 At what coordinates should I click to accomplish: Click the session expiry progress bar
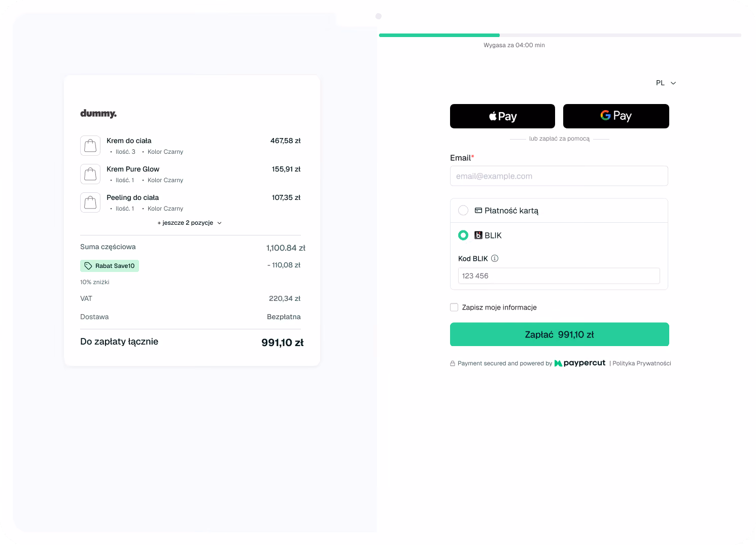pos(560,36)
